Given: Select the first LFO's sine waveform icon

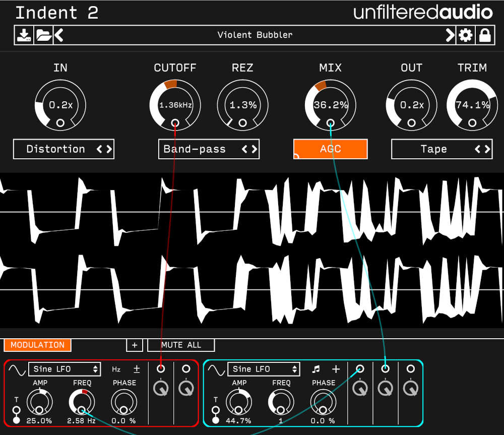Looking at the screenshot, I should [x=16, y=369].
